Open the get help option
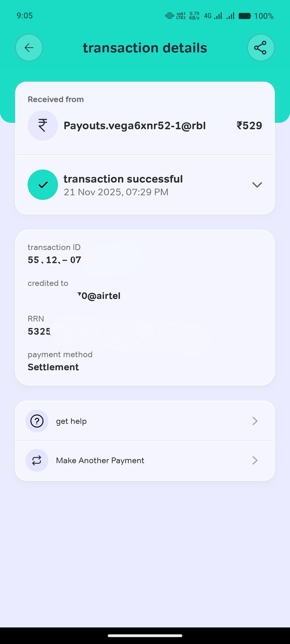Image resolution: width=290 pixels, height=644 pixels. [71, 421]
